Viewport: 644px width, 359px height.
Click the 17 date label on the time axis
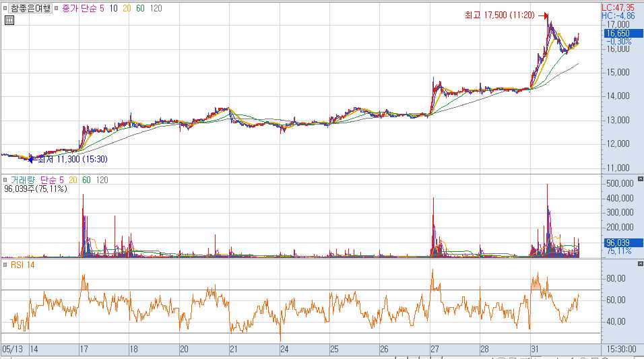(x=84, y=350)
